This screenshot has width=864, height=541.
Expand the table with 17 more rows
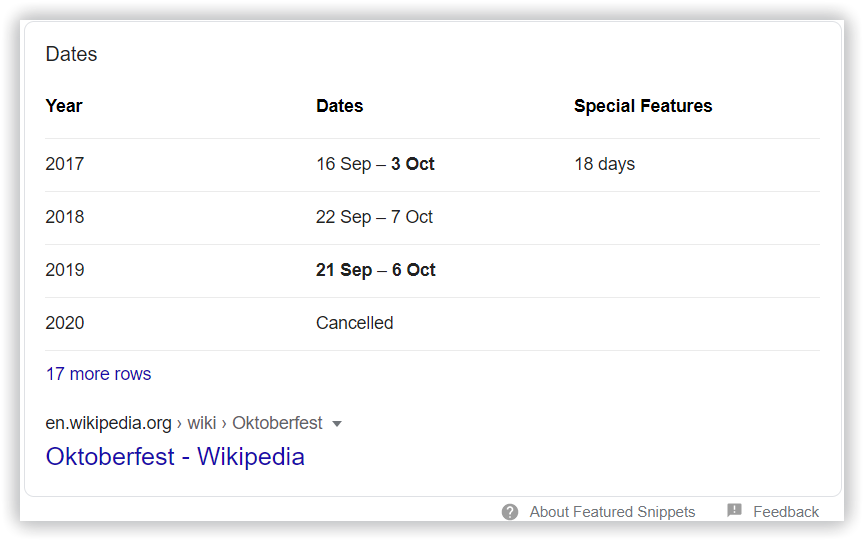tap(98, 374)
